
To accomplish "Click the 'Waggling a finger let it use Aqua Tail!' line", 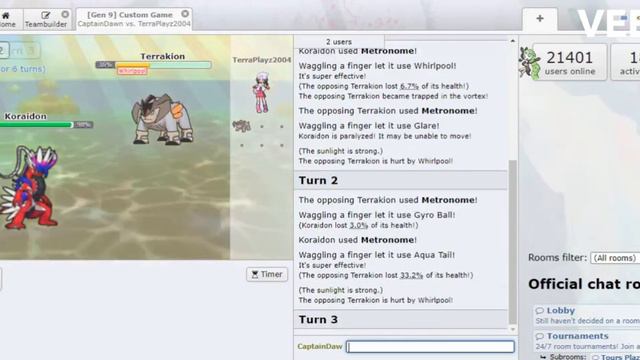I will [377, 255].
